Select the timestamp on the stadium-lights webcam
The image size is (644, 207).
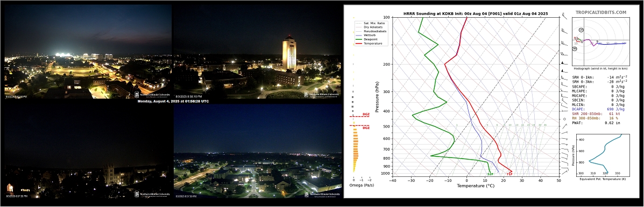point(16,97)
